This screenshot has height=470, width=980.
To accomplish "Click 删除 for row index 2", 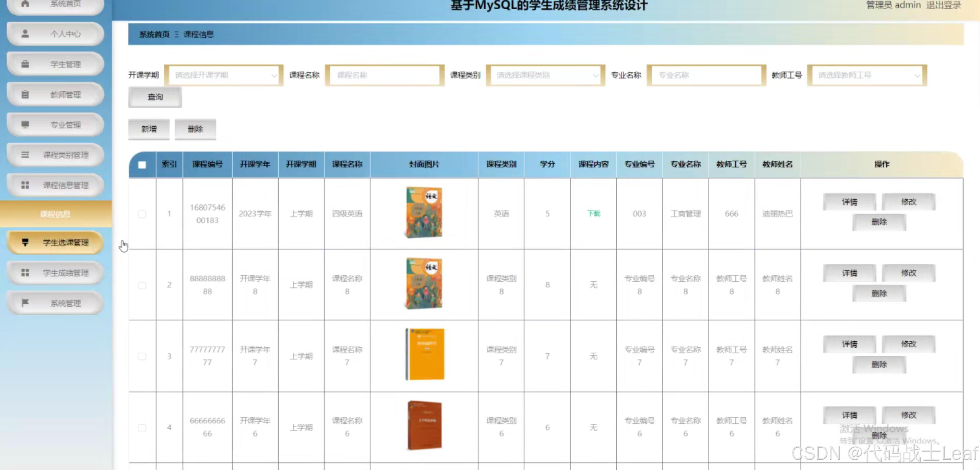I will pyautogui.click(x=879, y=294).
